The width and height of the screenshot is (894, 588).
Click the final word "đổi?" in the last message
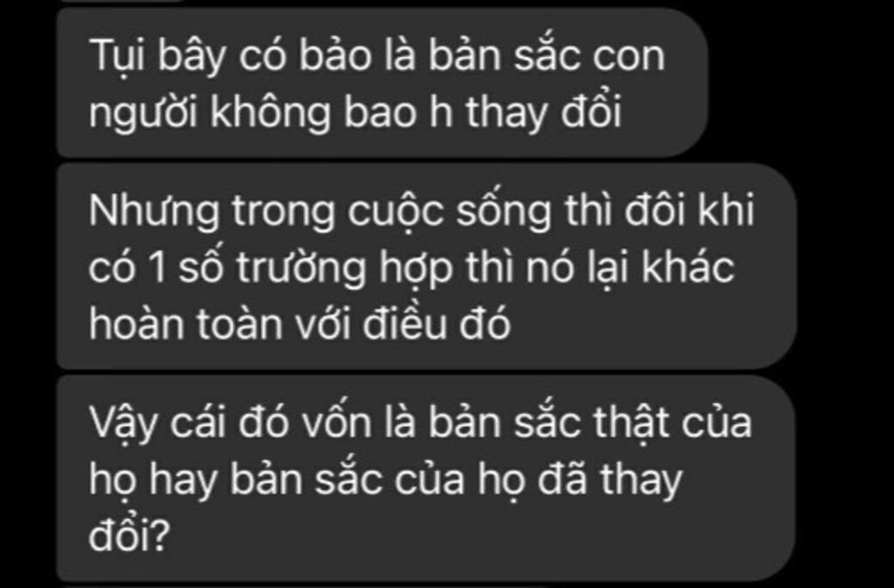point(129,536)
